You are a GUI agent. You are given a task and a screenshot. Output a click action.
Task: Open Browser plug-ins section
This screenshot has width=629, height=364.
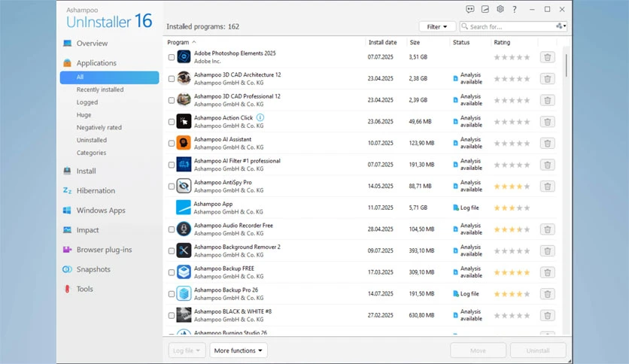104,250
